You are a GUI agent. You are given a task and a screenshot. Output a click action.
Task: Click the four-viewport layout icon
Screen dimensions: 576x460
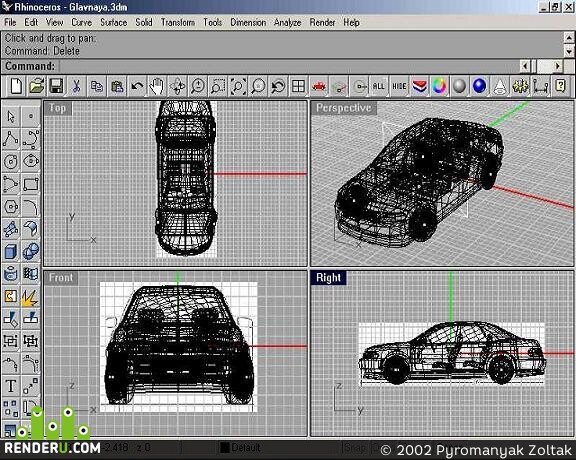click(298, 86)
